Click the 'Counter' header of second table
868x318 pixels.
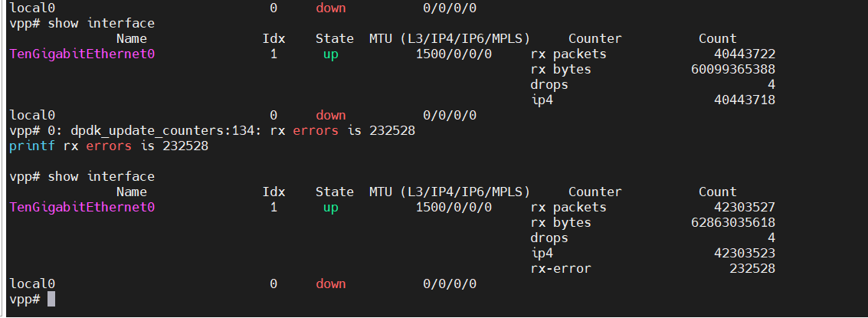(595, 192)
